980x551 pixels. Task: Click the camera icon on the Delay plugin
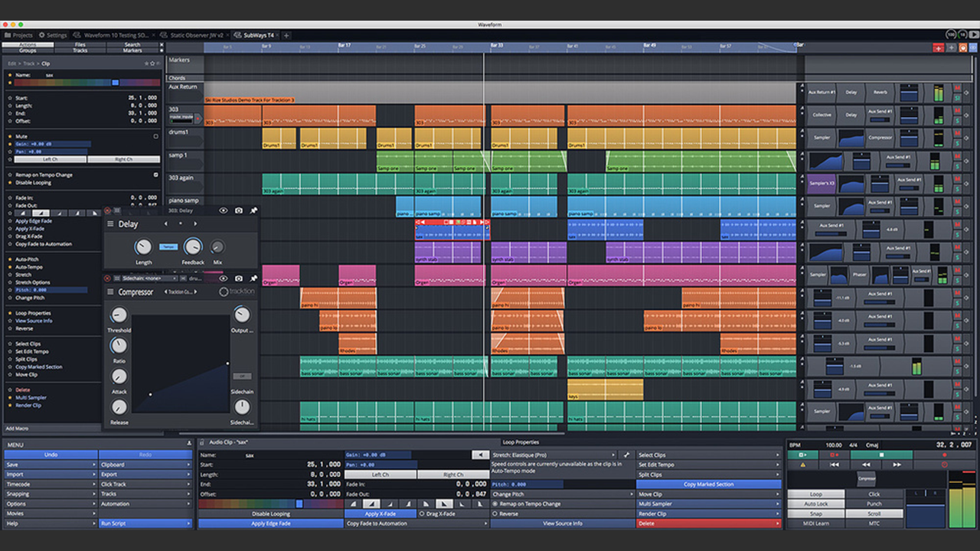point(239,210)
